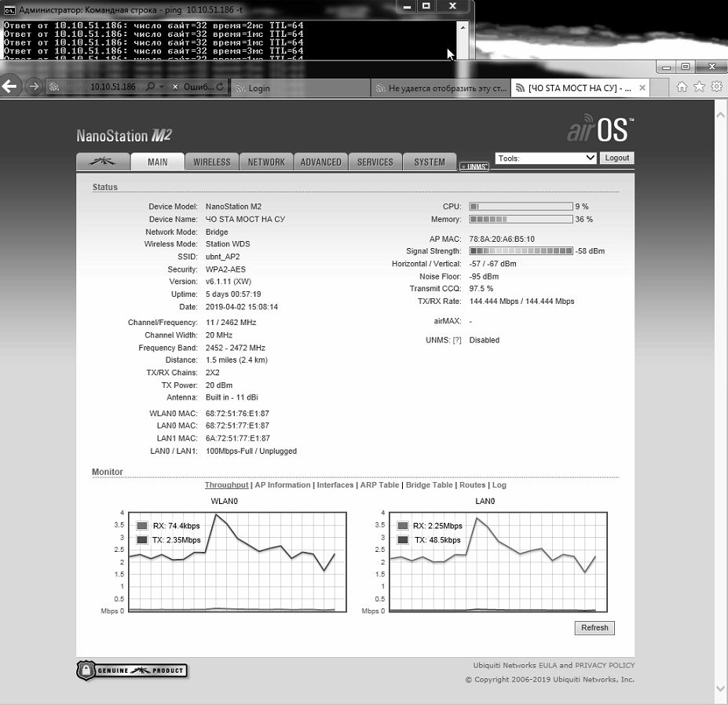The image size is (728, 705).
Task: Open the Log monitor link
Action: coord(499,484)
